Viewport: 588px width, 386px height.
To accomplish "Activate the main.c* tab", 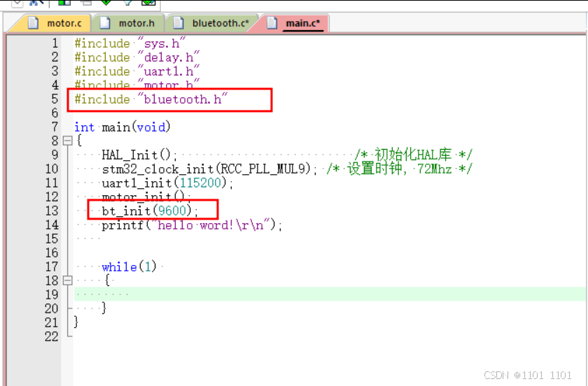I will click(x=295, y=23).
